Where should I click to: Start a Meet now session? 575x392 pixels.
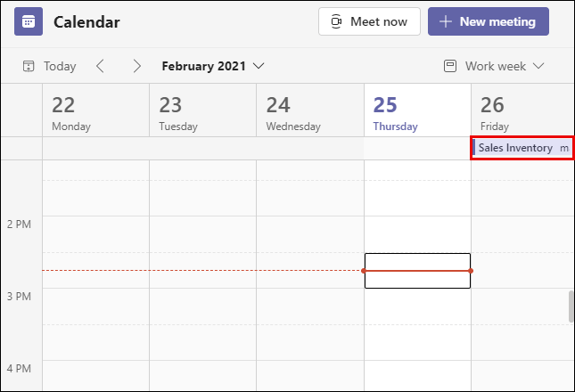pyautogui.click(x=369, y=21)
